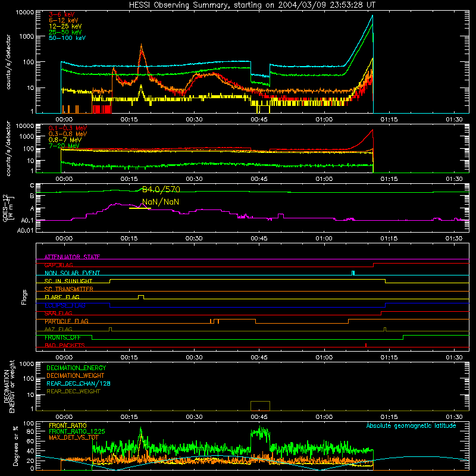Click the BAD_PACKETS flag label
Image resolution: width=476 pixels, height=476 pixels.
point(65,345)
